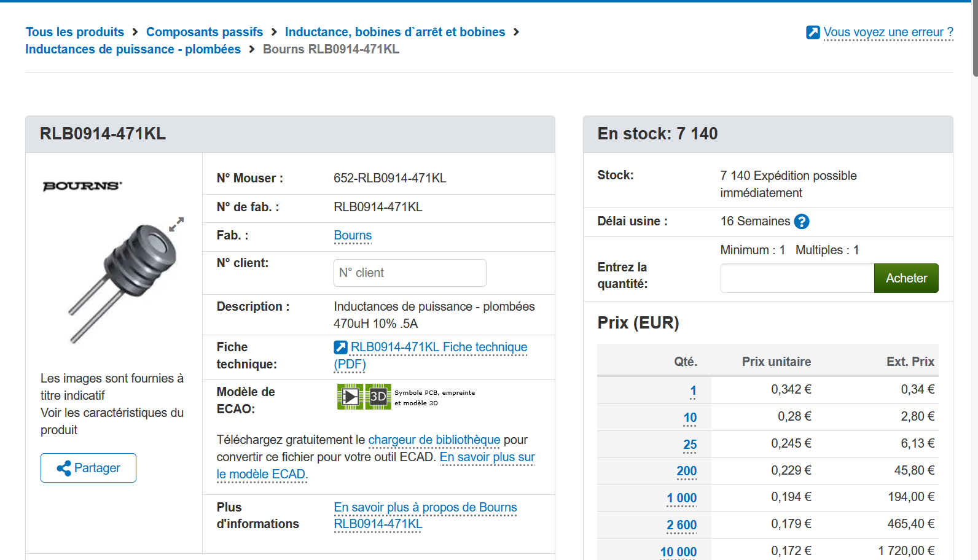Click the breadcrumb text 'Bourns RLB0914-471KL'
This screenshot has height=560, width=978.
pos(331,49)
